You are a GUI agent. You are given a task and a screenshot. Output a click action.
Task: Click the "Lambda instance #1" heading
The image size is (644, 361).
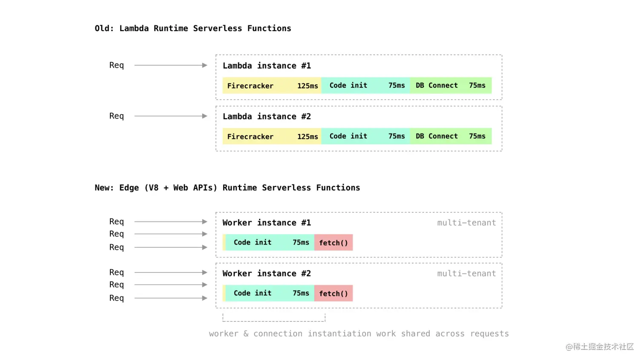pos(267,66)
